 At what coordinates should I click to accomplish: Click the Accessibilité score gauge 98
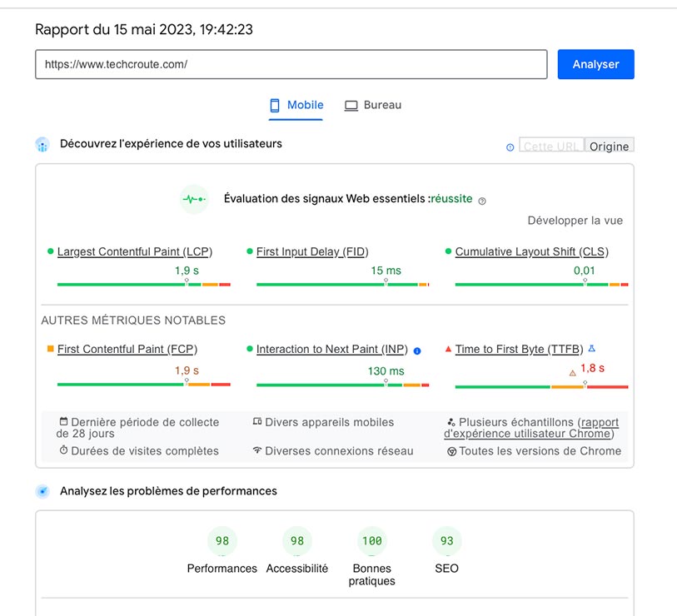pos(297,541)
